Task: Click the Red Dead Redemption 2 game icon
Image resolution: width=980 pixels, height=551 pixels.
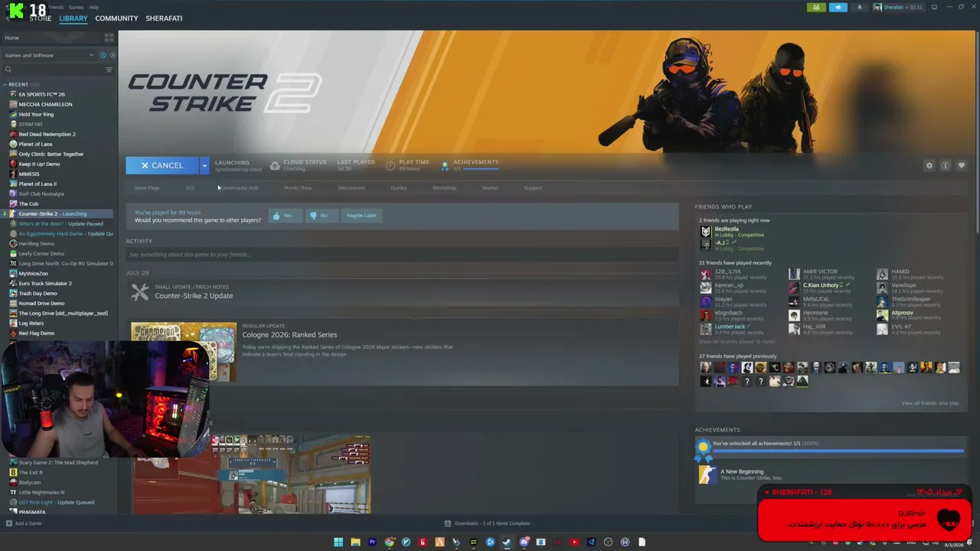Action: coord(13,134)
